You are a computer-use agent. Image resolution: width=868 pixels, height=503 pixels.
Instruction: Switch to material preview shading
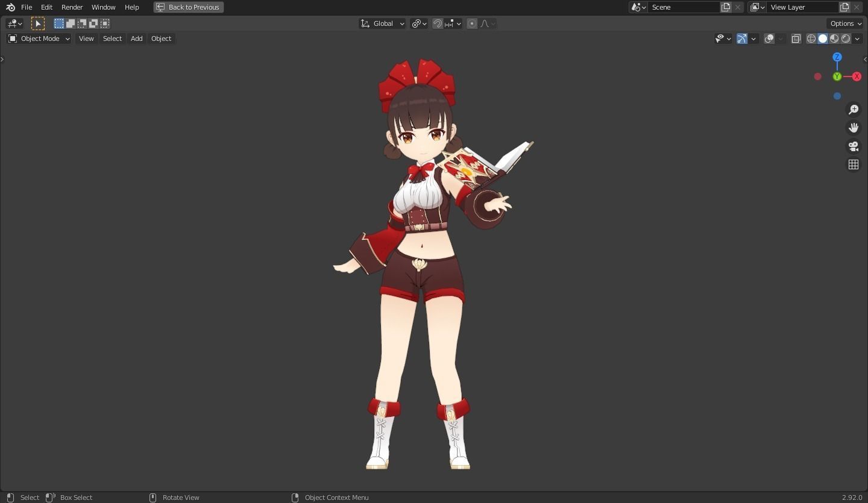coord(834,39)
